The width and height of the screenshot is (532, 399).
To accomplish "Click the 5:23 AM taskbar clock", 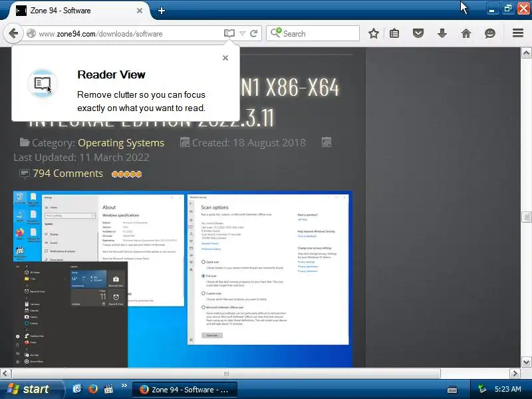I will point(507,389).
